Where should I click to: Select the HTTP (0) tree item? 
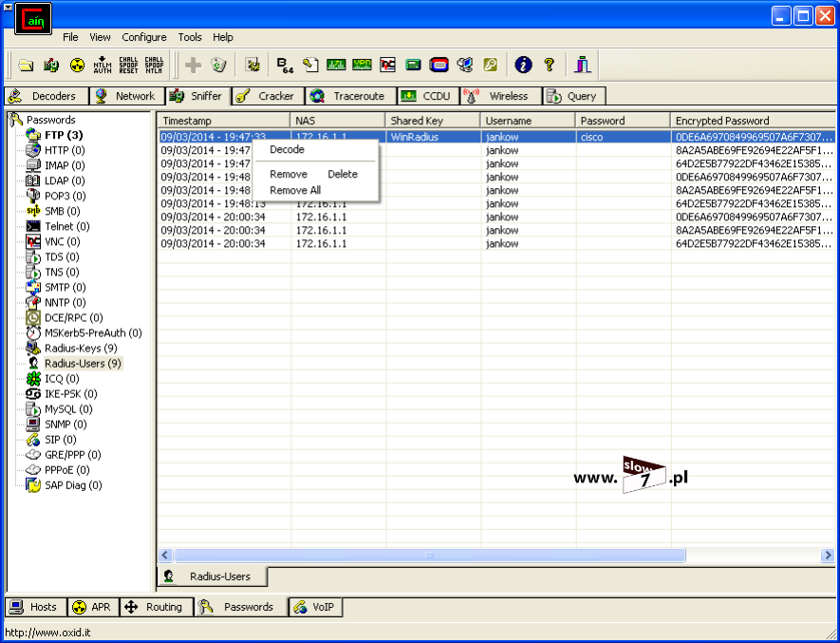[x=65, y=150]
